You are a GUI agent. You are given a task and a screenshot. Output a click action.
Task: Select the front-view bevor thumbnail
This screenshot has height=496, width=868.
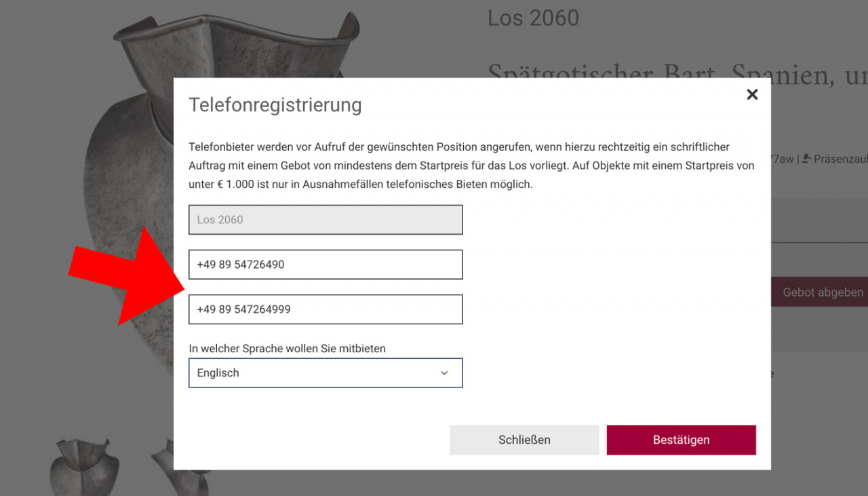click(80, 467)
